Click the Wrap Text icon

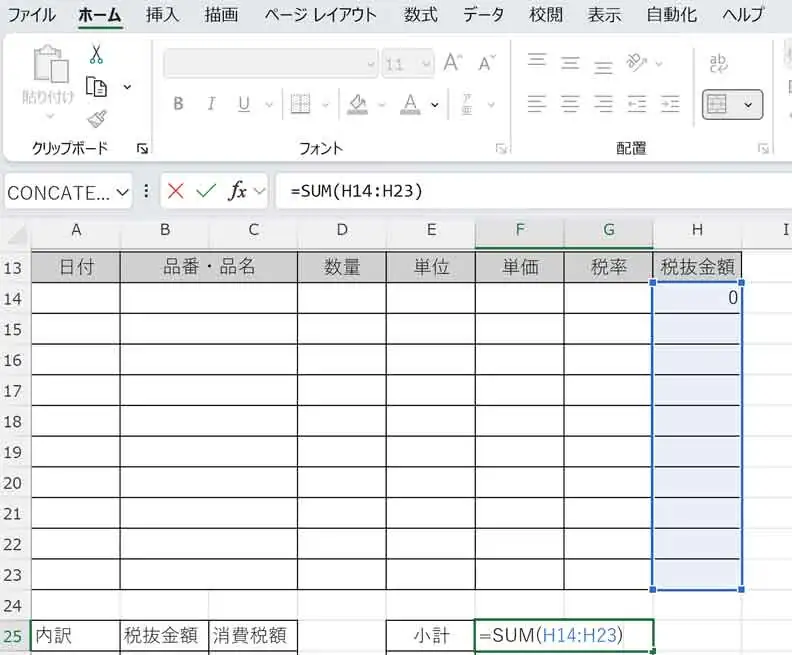click(718, 64)
